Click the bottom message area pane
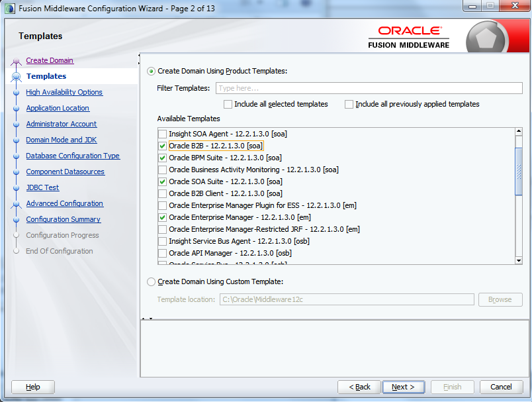This screenshot has height=402, width=532. point(335,348)
